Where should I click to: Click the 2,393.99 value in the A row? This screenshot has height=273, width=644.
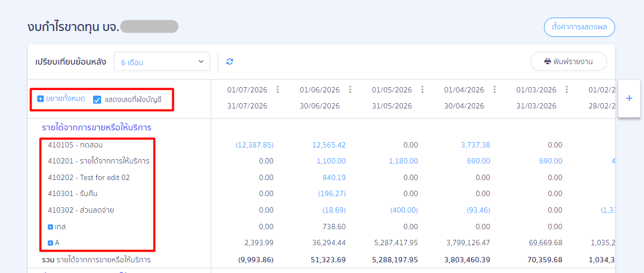coord(259,243)
